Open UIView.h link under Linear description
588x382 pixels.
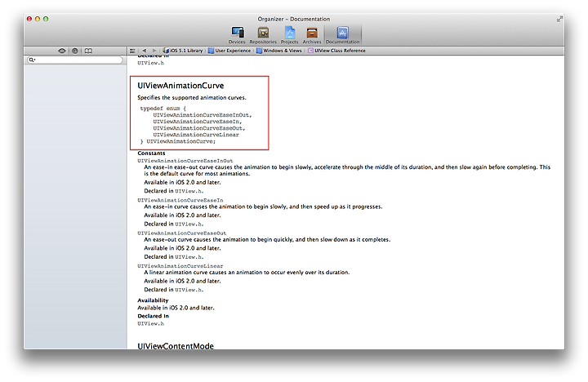(189, 290)
